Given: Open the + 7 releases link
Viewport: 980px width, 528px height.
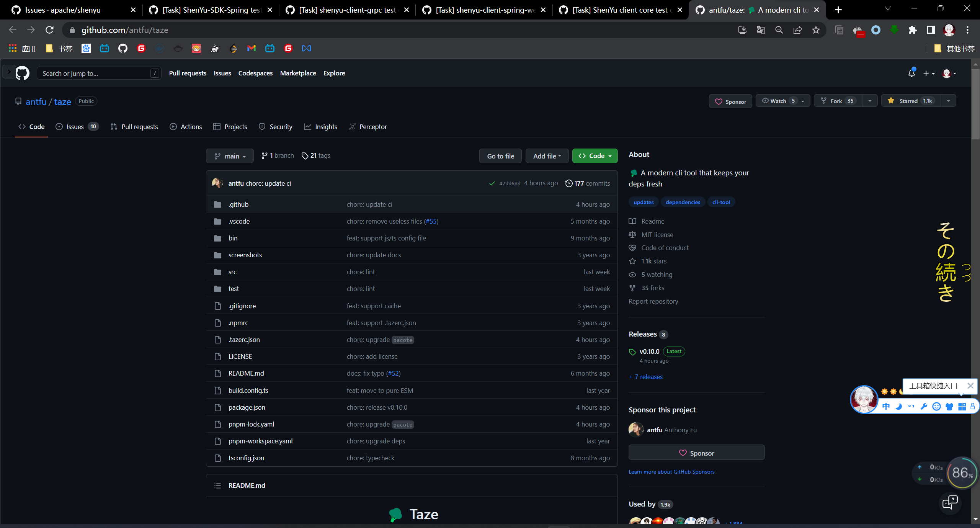Looking at the screenshot, I should 645,377.
